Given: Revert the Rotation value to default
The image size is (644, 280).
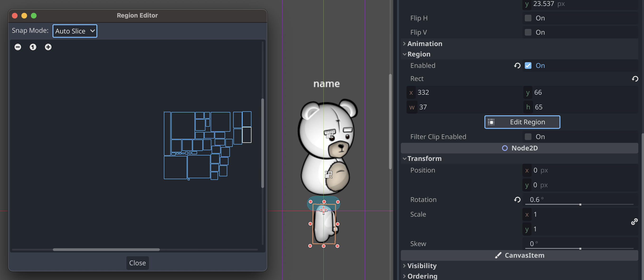Looking at the screenshot, I should click(517, 200).
